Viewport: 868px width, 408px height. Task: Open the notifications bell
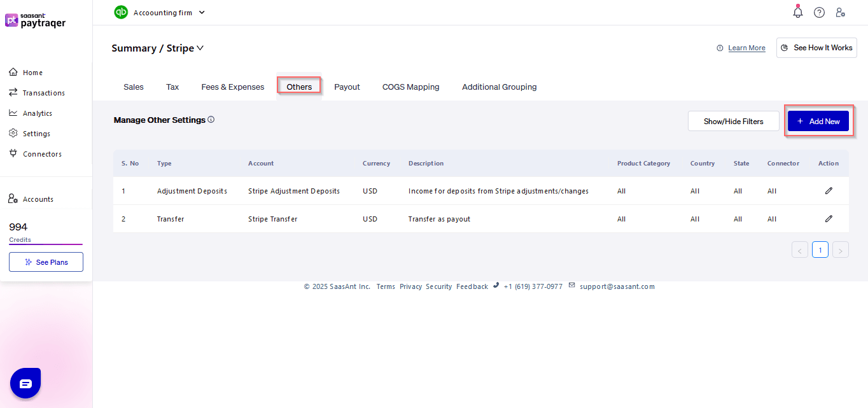(x=798, y=12)
